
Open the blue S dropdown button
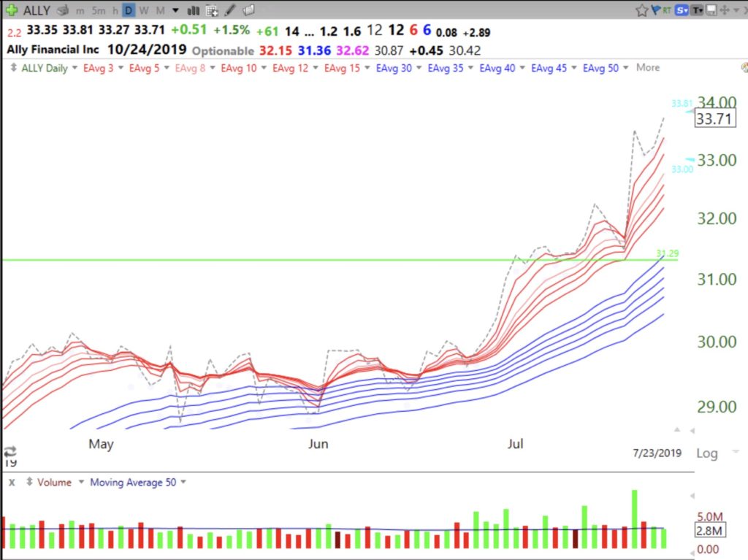coord(682,9)
